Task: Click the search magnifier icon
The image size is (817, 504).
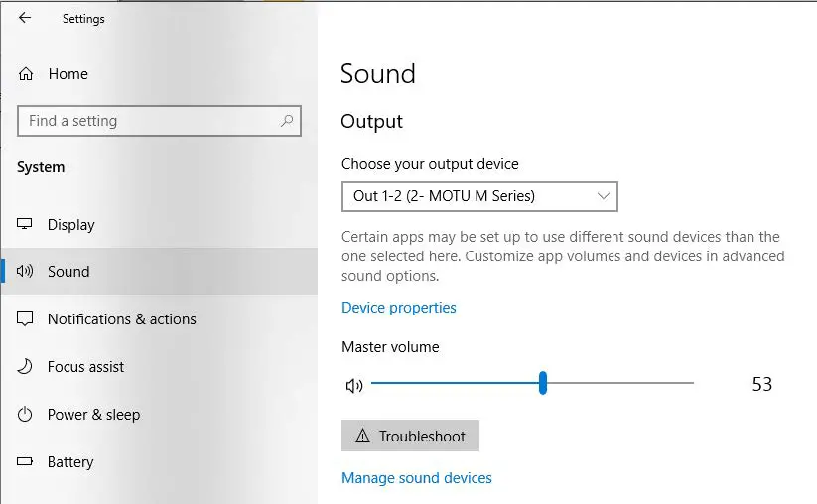Action: (287, 121)
